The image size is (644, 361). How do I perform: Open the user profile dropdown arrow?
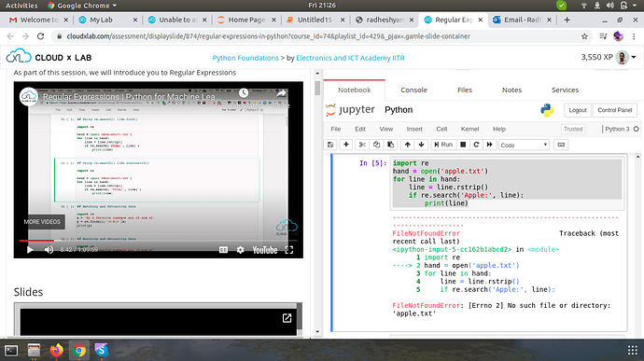(x=634, y=58)
